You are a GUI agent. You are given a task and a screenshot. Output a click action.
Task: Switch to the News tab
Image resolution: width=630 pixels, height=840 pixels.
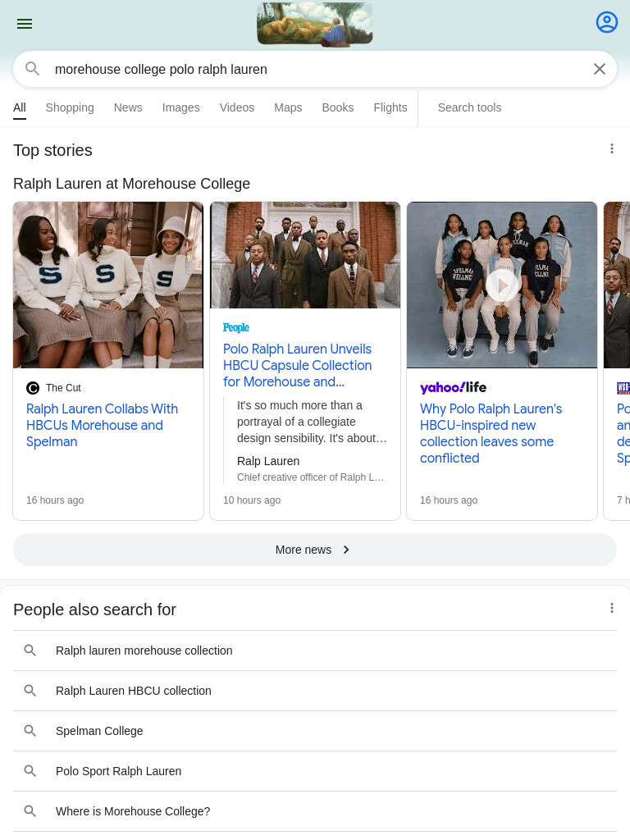pyautogui.click(x=128, y=107)
